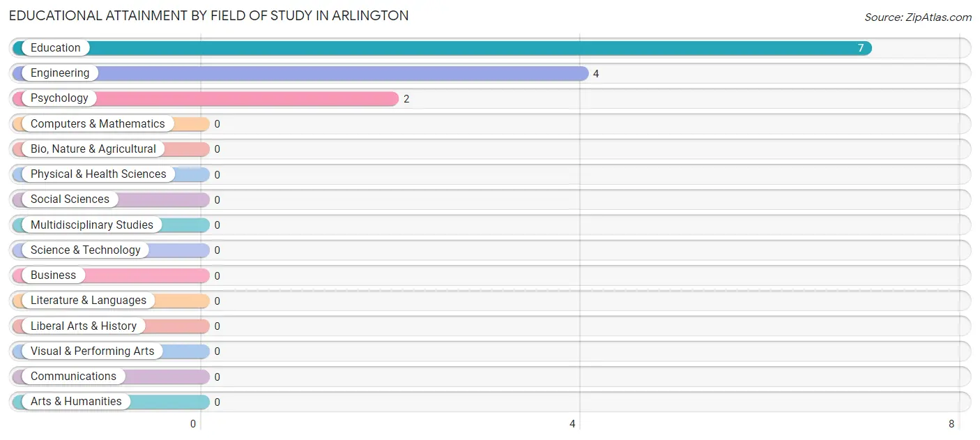Screen dimensions: 980x440
Task: Click the Source: ZipAtlas.com credit
Action: tap(918, 17)
